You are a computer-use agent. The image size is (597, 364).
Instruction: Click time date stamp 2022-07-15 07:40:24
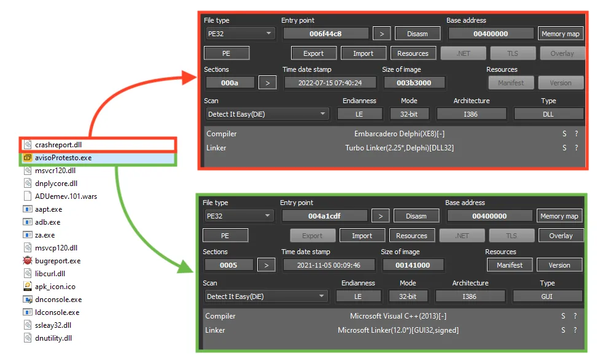point(330,82)
